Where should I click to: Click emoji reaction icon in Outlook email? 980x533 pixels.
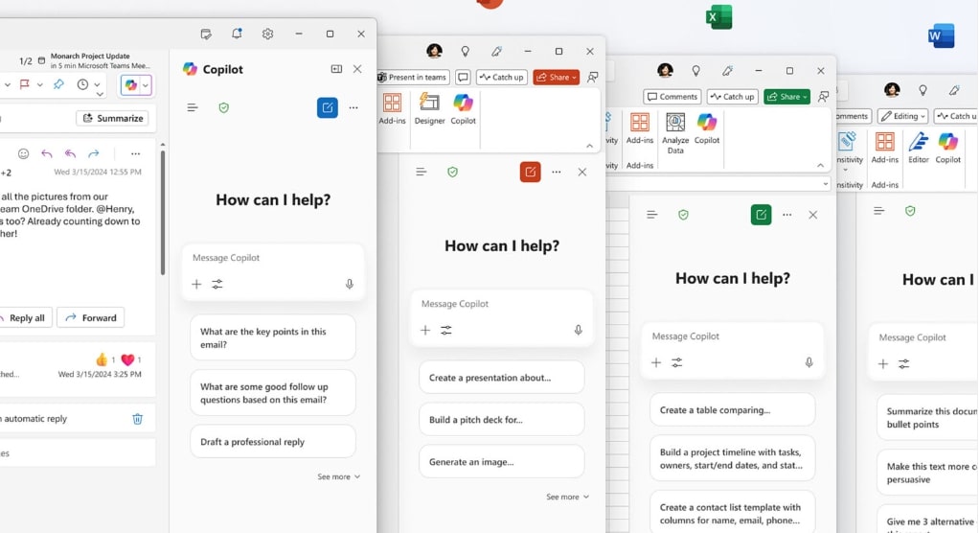click(23, 154)
